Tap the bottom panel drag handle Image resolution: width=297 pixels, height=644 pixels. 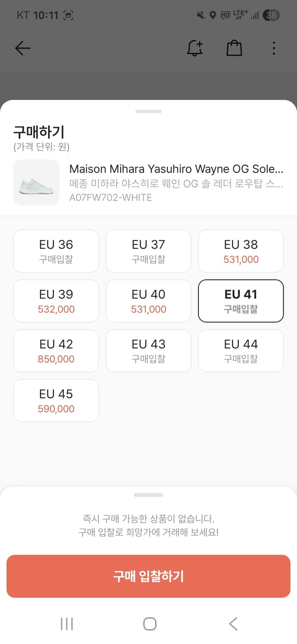point(148,495)
